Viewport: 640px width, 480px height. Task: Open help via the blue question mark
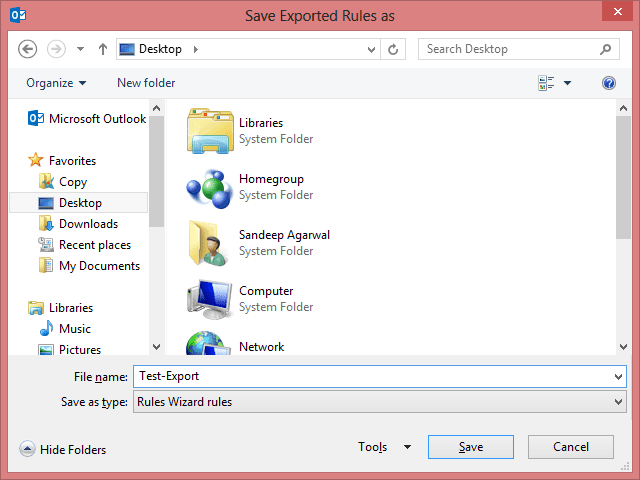coord(609,83)
